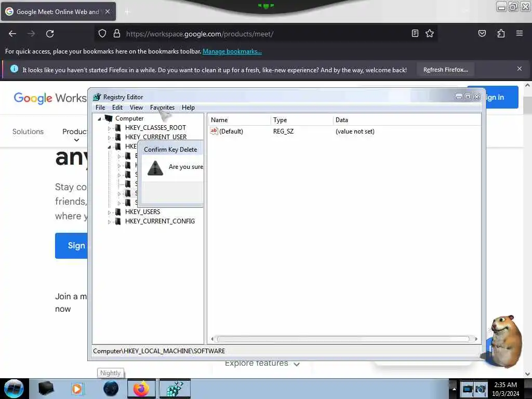Image resolution: width=532 pixels, height=399 pixels.
Task: Launch the media player taskbar icon
Action: [x=77, y=389]
